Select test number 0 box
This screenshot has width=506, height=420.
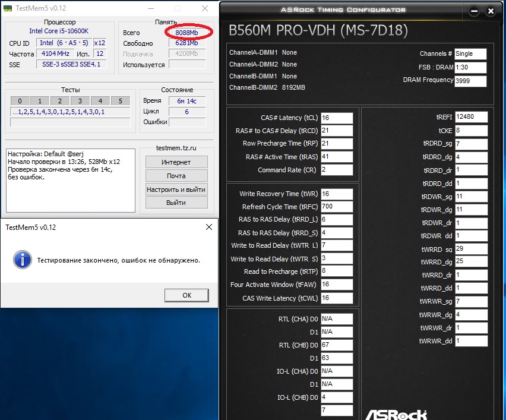point(20,101)
